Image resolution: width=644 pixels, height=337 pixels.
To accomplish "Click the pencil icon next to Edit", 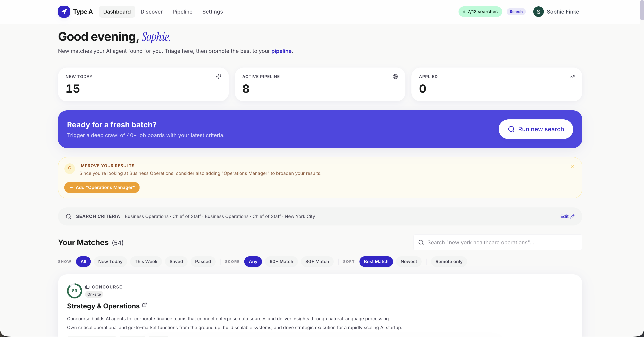I will pos(572,216).
